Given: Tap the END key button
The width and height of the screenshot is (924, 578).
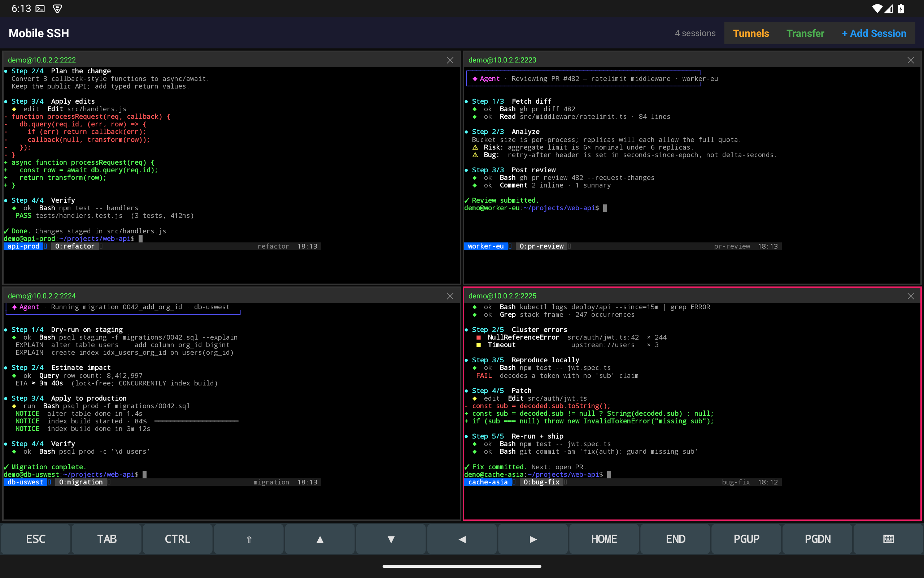Looking at the screenshot, I should [x=675, y=539].
